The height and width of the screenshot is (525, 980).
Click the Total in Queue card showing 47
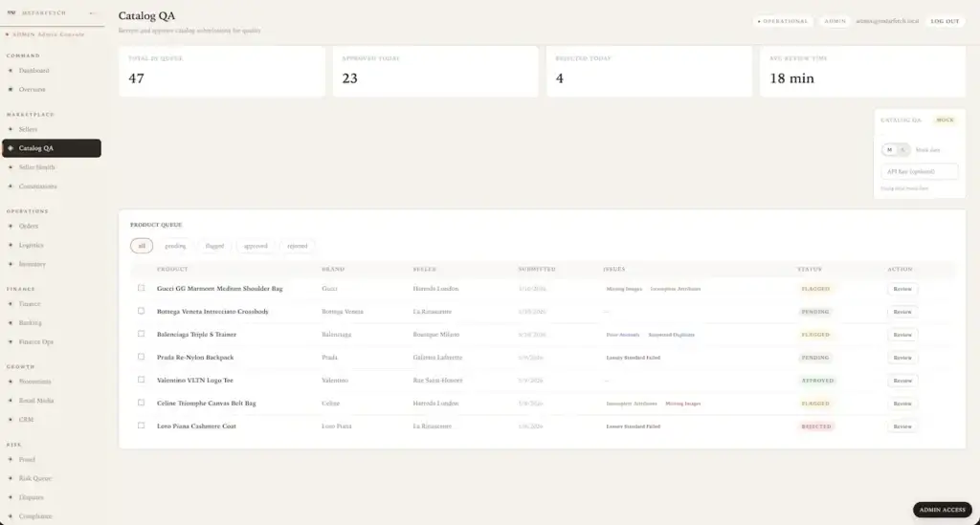222,71
